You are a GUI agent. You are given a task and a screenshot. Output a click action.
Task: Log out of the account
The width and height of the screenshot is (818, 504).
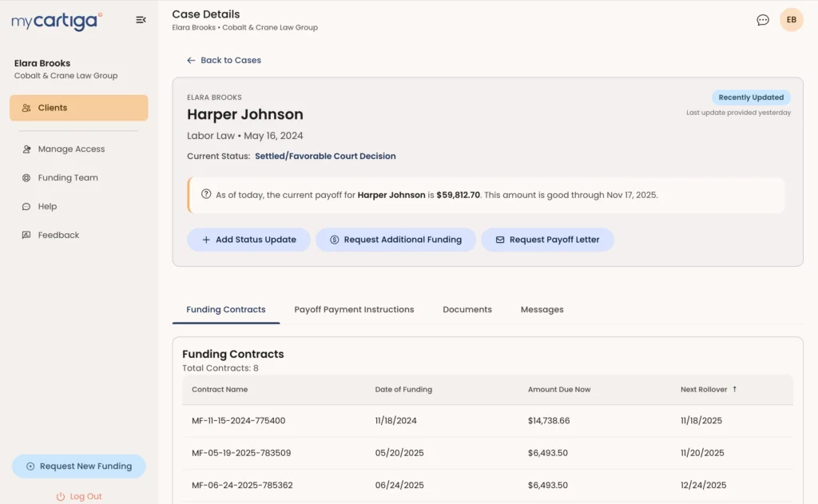(x=79, y=497)
